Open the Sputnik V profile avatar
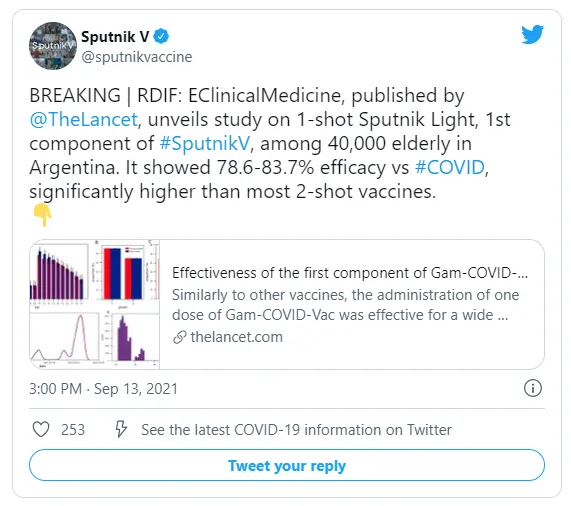The image size is (571, 506). click(x=53, y=46)
